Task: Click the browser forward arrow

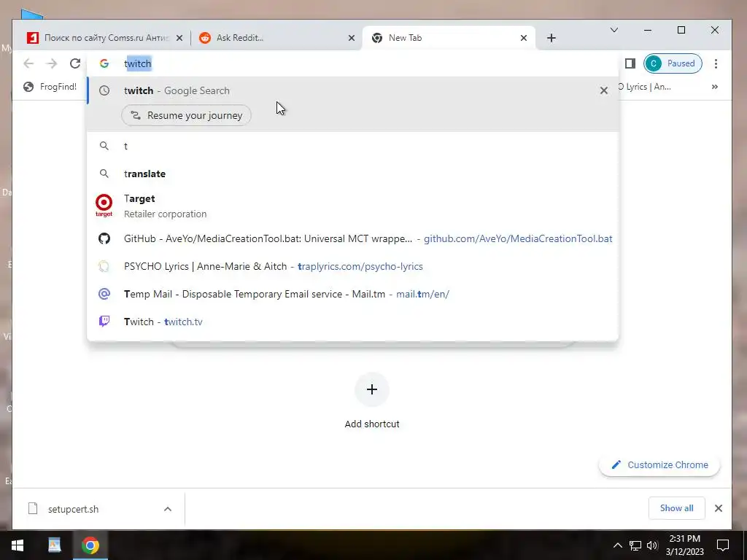Action: click(52, 63)
